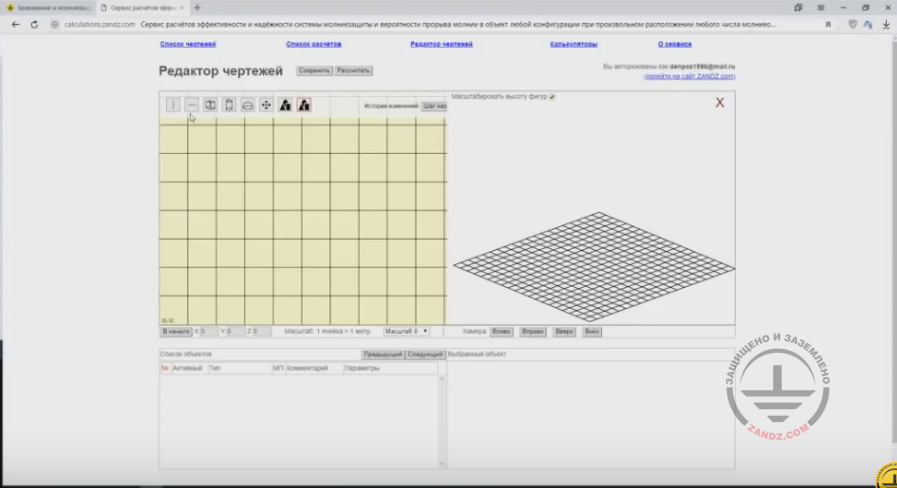Reload the page
Screen dimensions: 897x488
(34, 25)
